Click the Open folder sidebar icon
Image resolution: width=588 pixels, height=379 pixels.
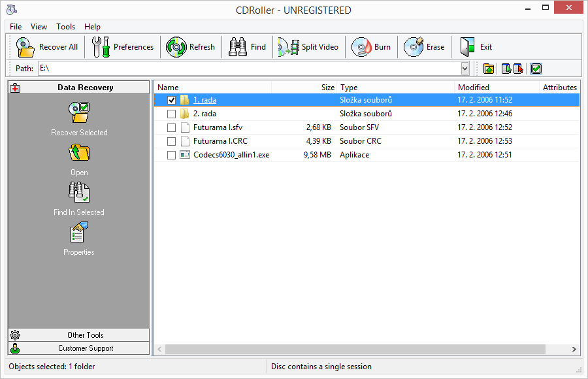coord(79,153)
